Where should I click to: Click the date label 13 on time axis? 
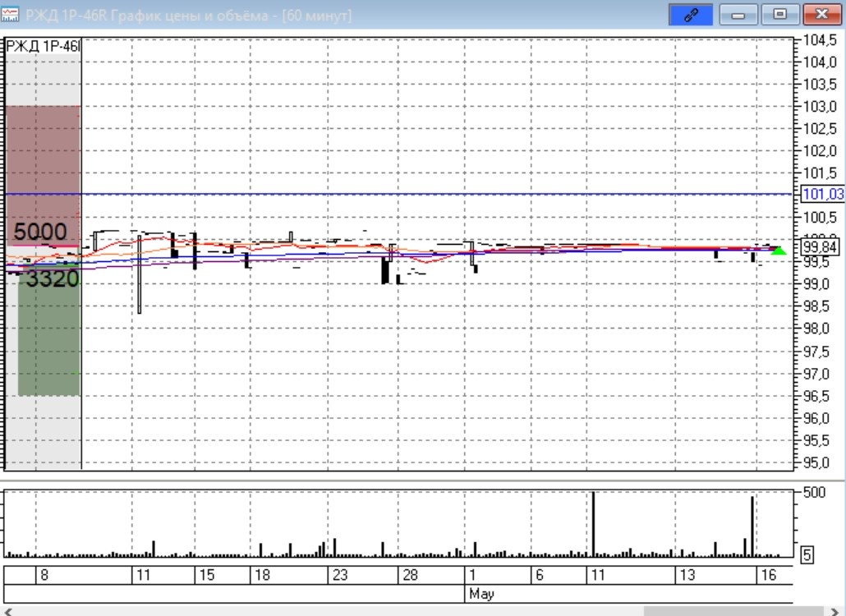click(x=687, y=575)
